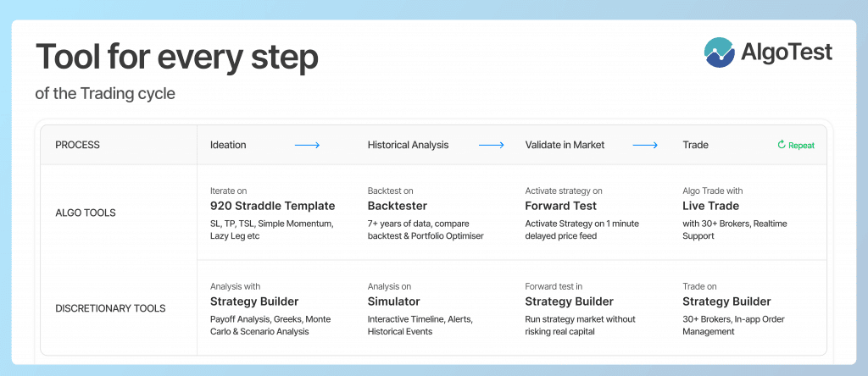This screenshot has width=868, height=376.
Task: Click the ALGO TOOLS row label
Action: (x=86, y=213)
